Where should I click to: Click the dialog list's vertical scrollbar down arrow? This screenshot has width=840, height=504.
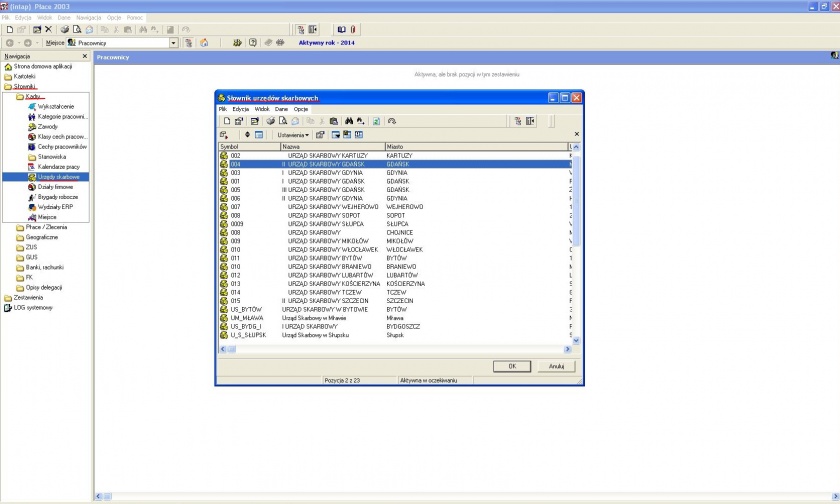pyautogui.click(x=576, y=341)
